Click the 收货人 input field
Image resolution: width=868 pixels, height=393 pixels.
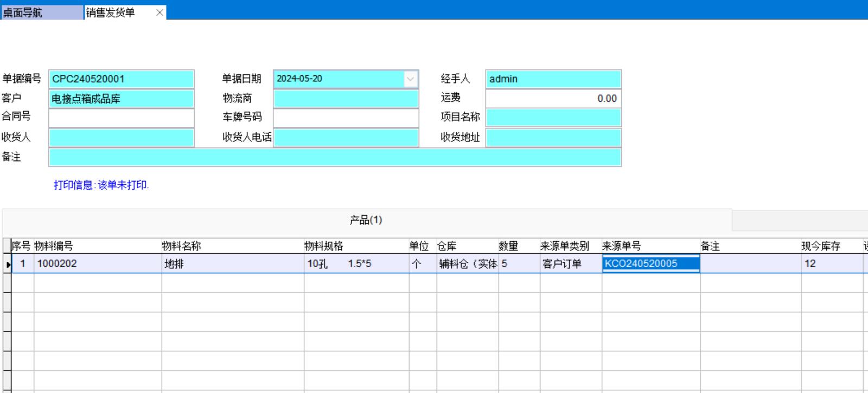pos(121,138)
